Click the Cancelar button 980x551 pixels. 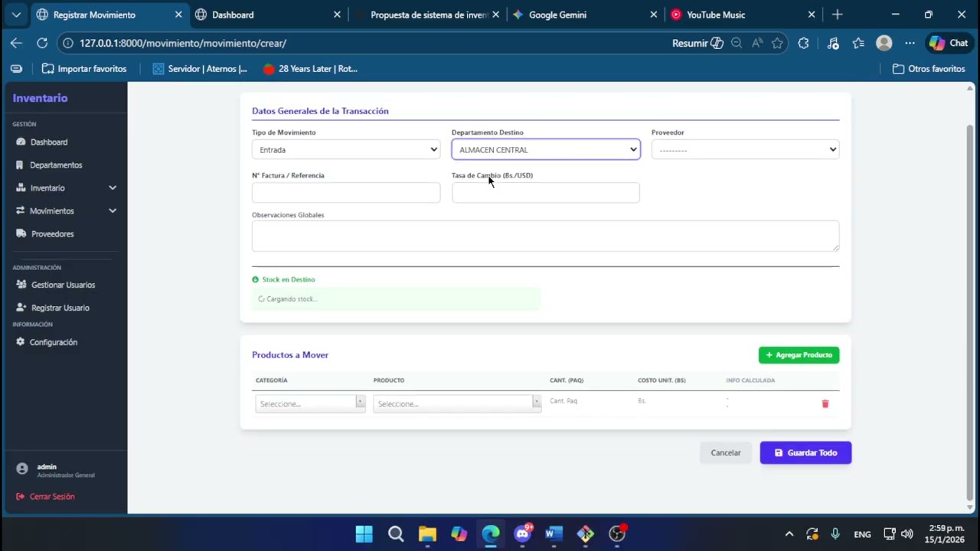pos(725,453)
